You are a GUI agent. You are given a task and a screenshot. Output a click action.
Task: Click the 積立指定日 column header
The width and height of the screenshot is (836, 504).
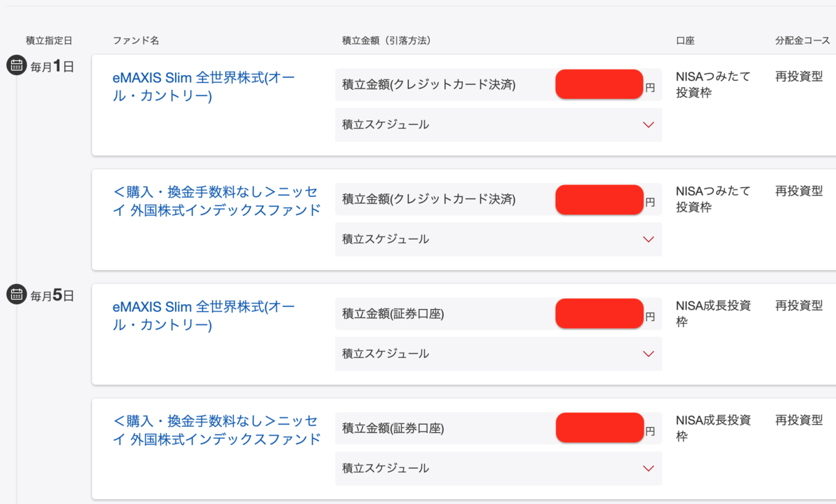pos(49,40)
